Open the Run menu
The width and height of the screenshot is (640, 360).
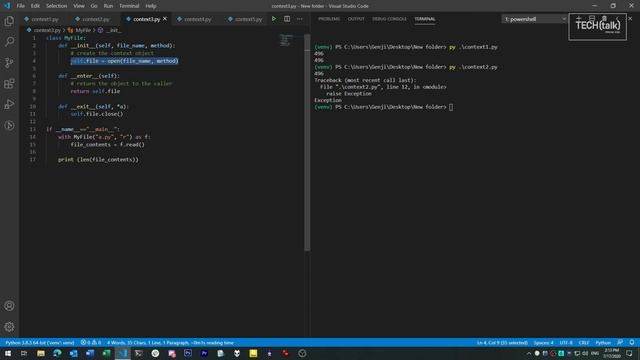(108, 6)
